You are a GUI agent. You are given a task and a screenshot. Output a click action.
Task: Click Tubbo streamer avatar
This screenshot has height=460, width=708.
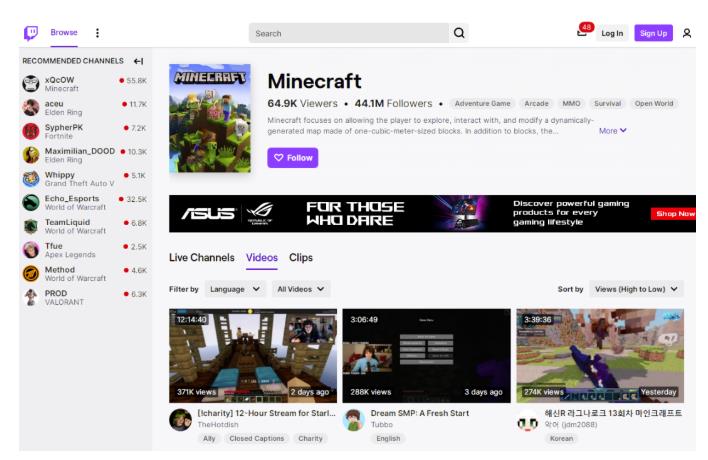(x=354, y=420)
